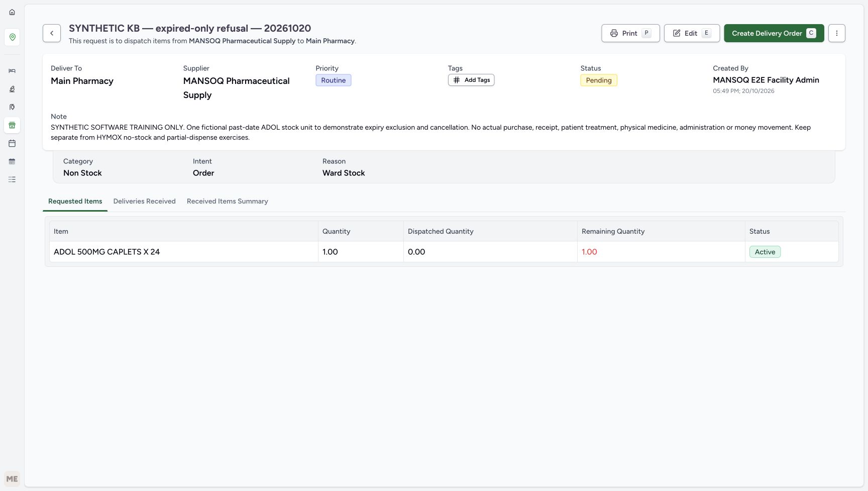868x491 pixels.
Task: Go back with the chevron arrow button
Action: (52, 33)
